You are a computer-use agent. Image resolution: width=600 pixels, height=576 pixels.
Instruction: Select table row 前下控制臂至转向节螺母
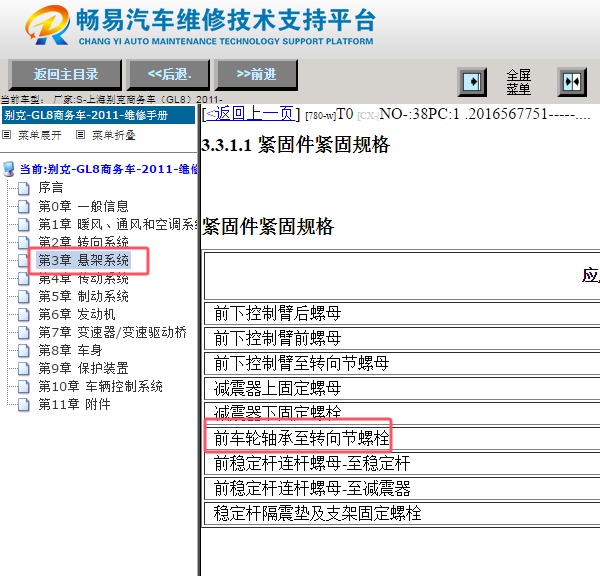pyautogui.click(x=402, y=363)
